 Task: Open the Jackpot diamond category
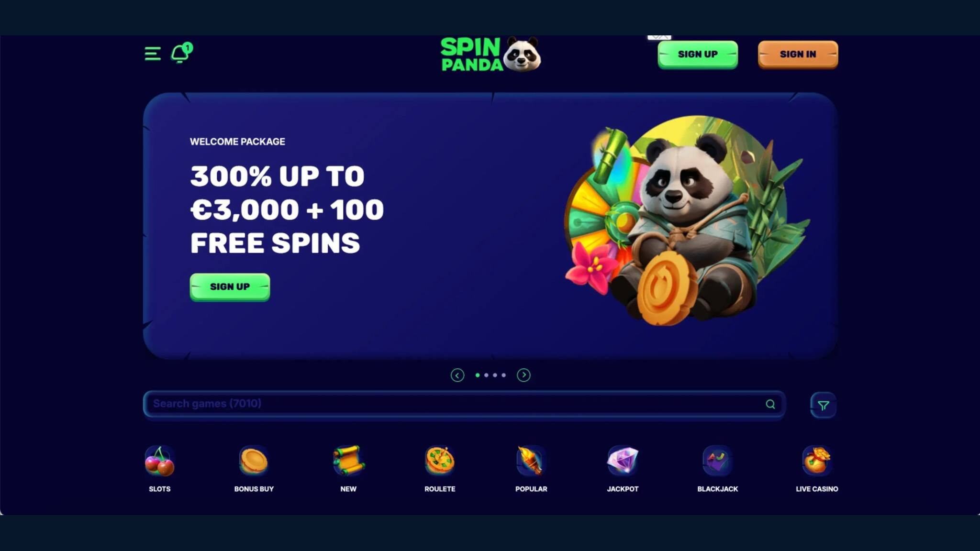[623, 469]
